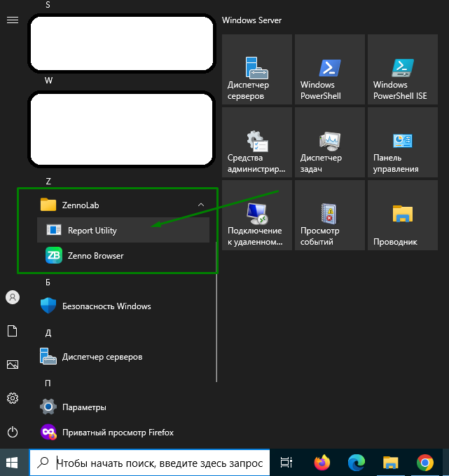Focus the taskbar search input field
The width and height of the screenshot is (449, 476).
click(150, 463)
